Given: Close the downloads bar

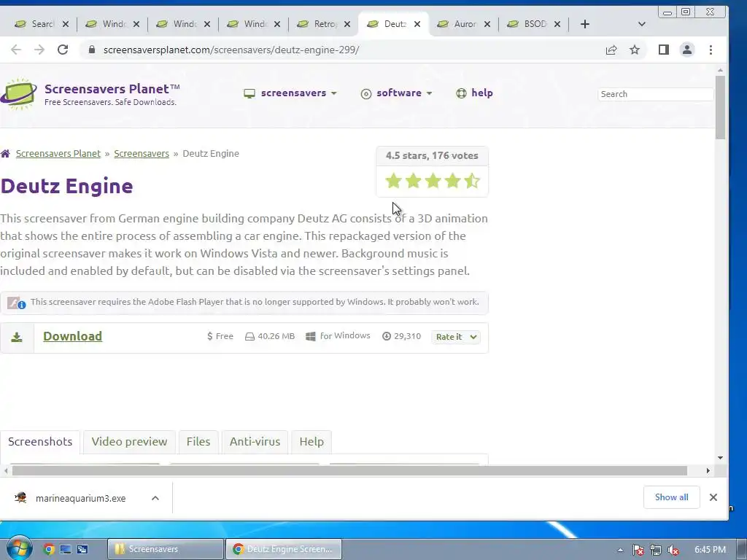Looking at the screenshot, I should 713,497.
